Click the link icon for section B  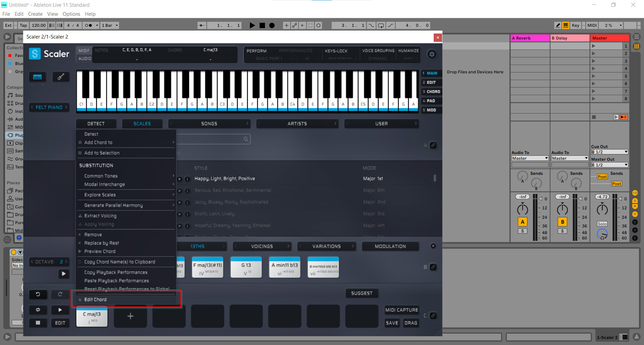[433, 267]
